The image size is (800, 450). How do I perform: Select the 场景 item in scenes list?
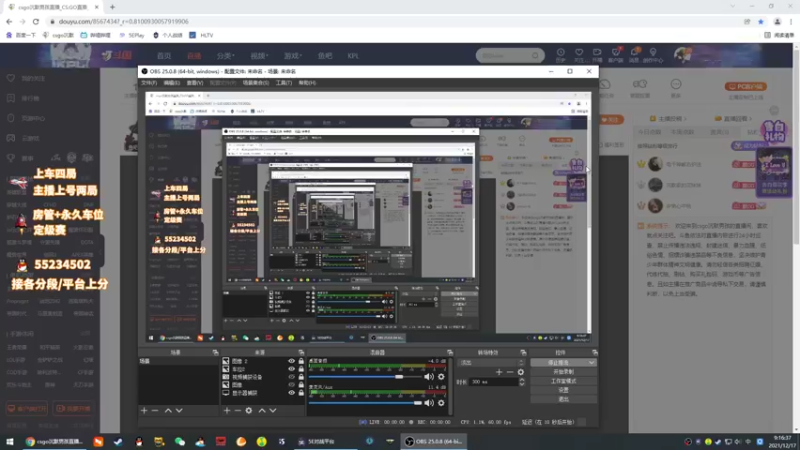pyautogui.click(x=179, y=361)
